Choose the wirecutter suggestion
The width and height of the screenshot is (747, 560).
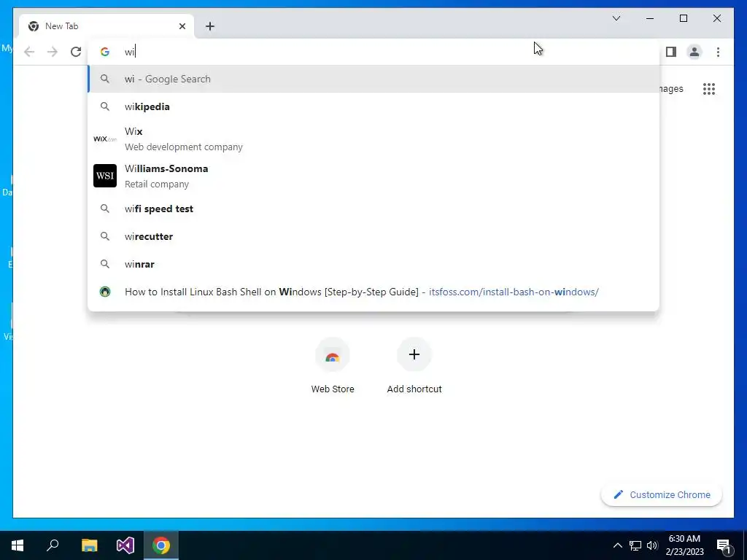[374, 237]
